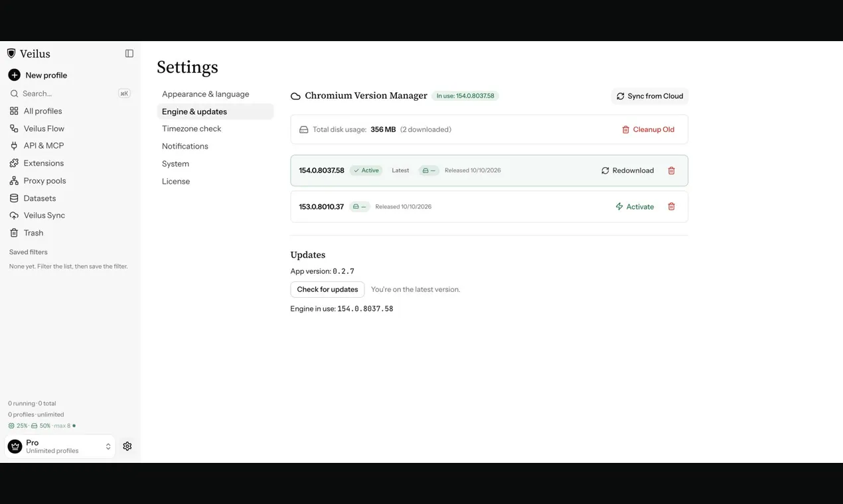Click the New profile plus icon
The image size is (843, 504).
pos(14,75)
